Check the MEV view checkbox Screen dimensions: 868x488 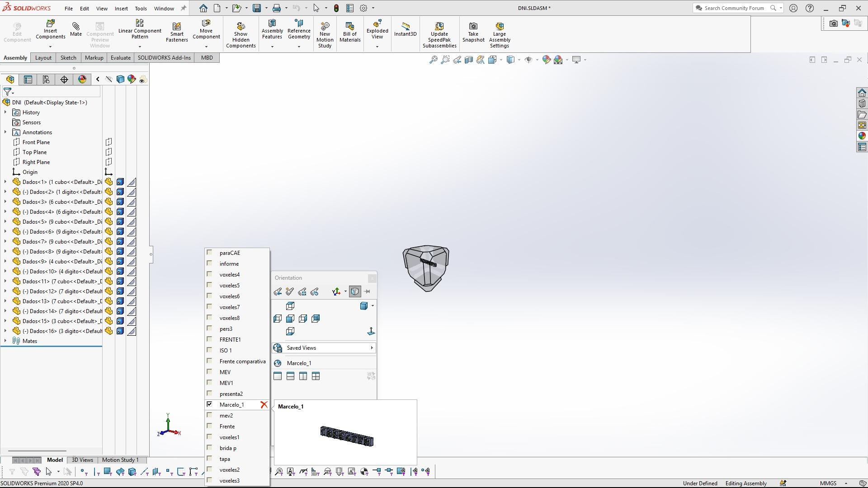[x=209, y=372]
